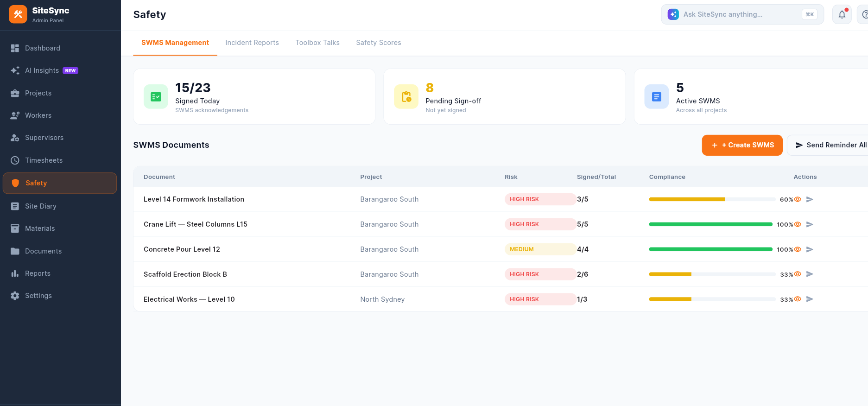Click the Document column header

click(x=159, y=177)
